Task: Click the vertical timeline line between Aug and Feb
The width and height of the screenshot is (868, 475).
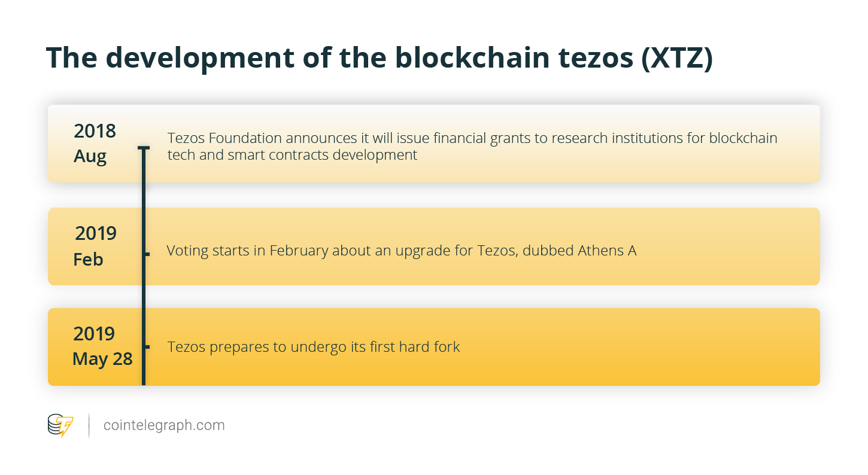Action: (x=144, y=202)
